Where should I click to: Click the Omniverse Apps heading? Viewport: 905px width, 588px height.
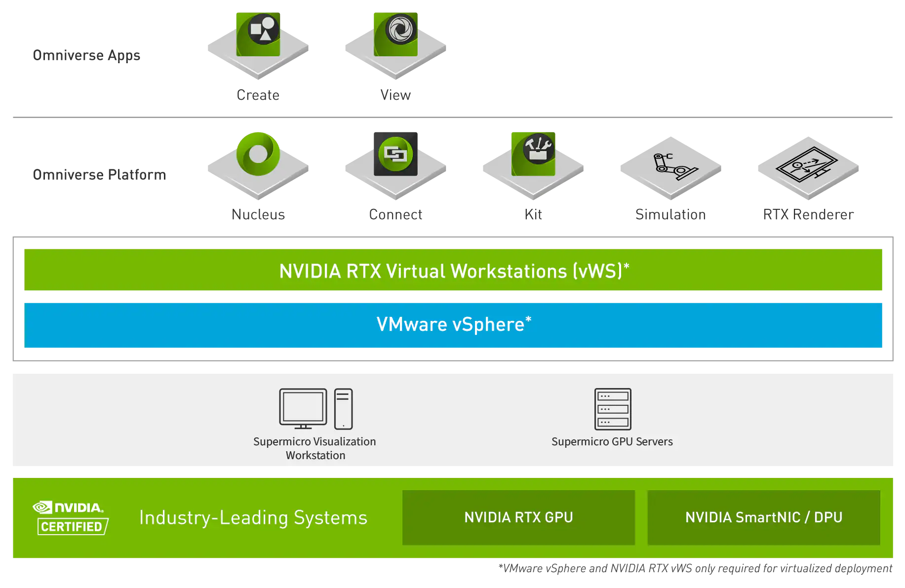point(86,55)
